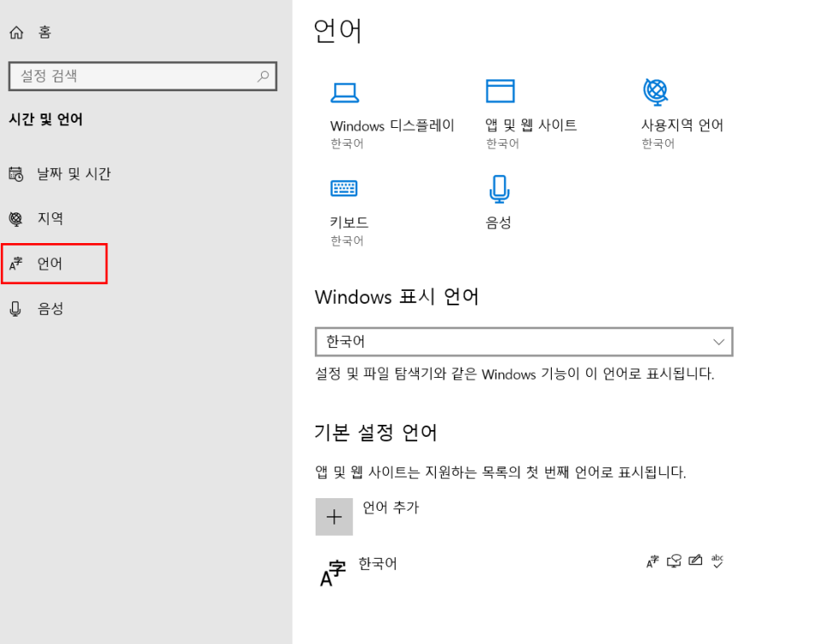Image resolution: width=824 pixels, height=644 pixels.
Task: Click the 키보드 keyboard icon
Action: tap(345, 188)
